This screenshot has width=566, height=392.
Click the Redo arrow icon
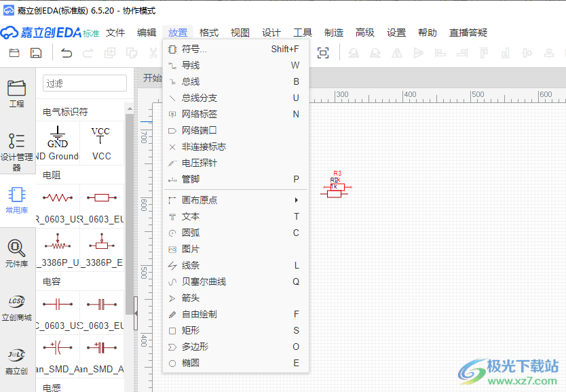(x=88, y=53)
